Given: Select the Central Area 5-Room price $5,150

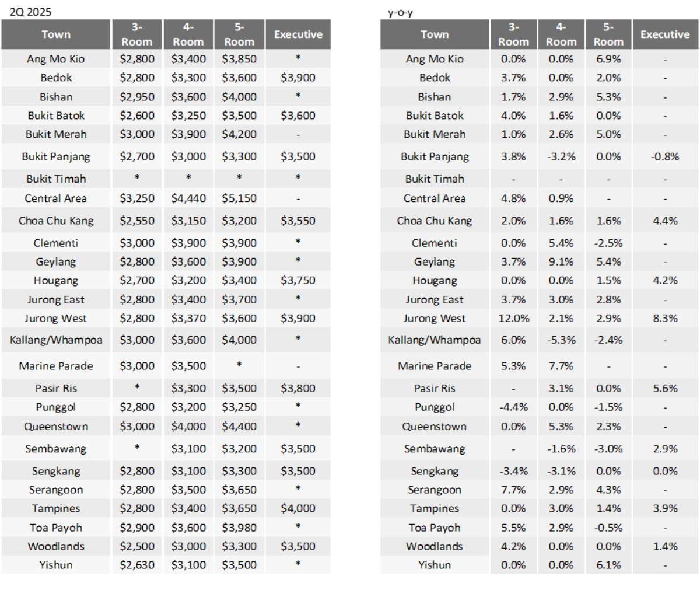Looking at the screenshot, I should pos(239,198).
